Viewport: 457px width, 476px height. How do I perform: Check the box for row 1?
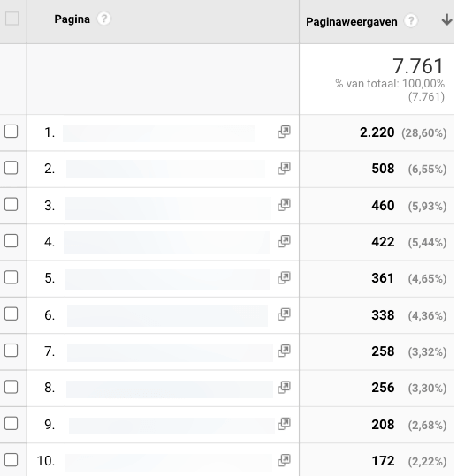coord(11,132)
